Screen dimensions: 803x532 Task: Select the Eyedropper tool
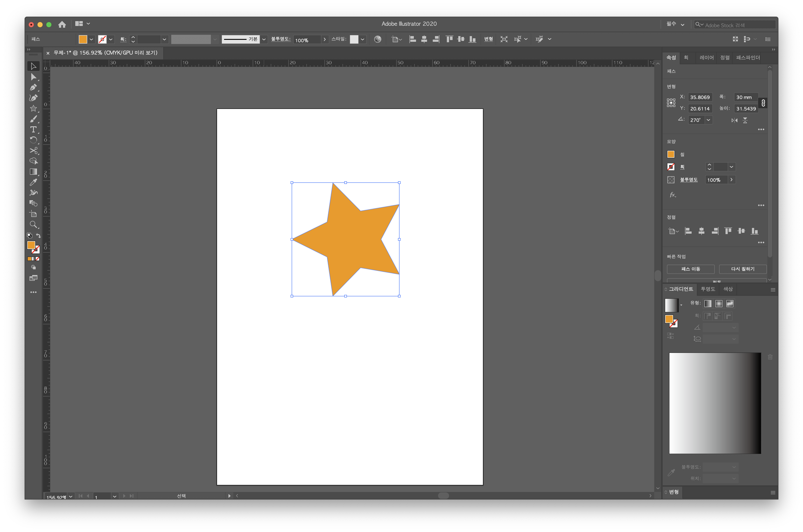coord(33,182)
